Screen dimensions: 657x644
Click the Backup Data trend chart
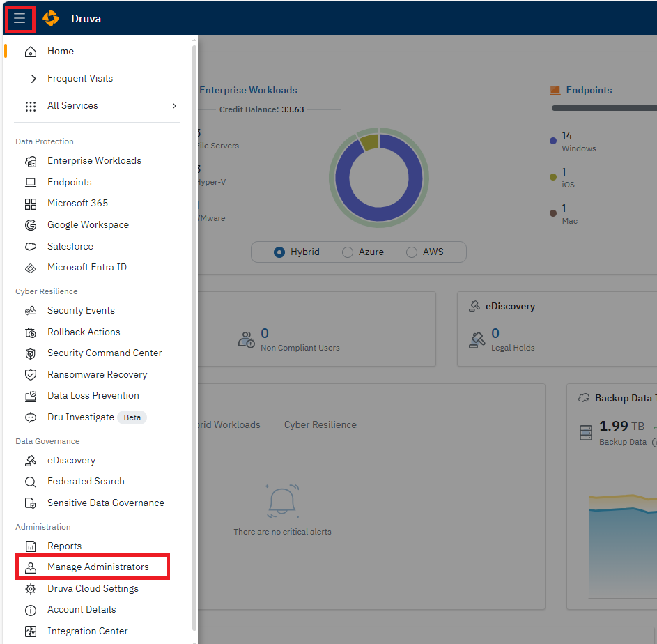click(623, 545)
